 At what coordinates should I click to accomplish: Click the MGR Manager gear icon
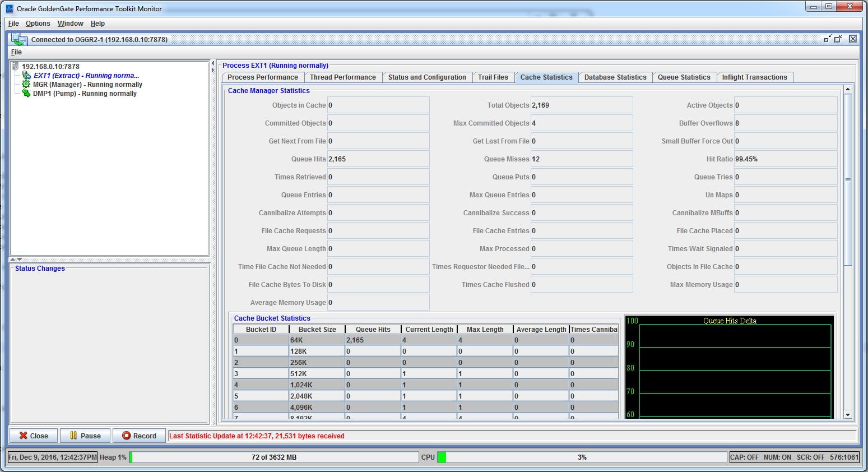click(x=26, y=84)
